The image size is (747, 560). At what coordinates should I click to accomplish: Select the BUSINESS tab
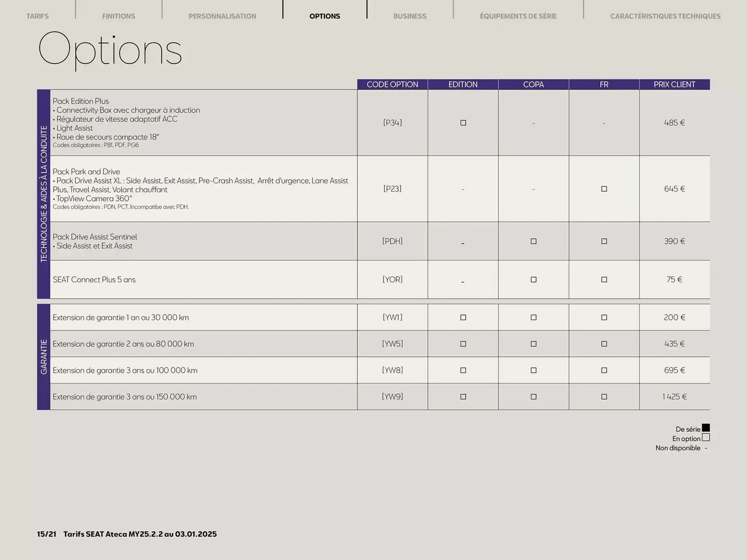point(410,16)
